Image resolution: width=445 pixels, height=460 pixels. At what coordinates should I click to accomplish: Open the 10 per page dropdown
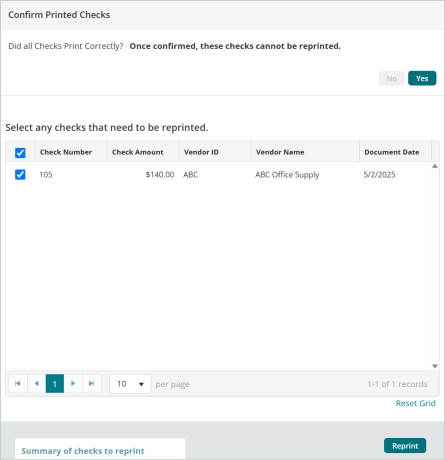(130, 384)
